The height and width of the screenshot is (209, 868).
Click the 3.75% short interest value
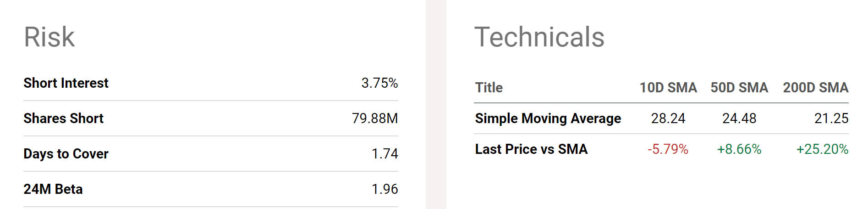coord(379,83)
